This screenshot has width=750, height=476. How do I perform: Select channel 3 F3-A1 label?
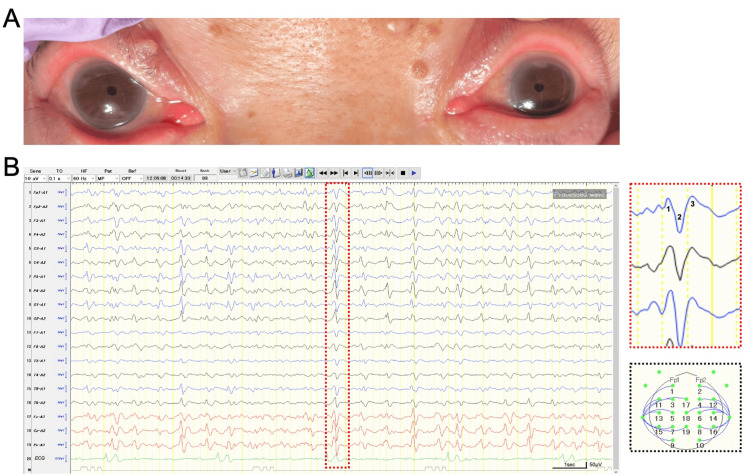[40, 221]
